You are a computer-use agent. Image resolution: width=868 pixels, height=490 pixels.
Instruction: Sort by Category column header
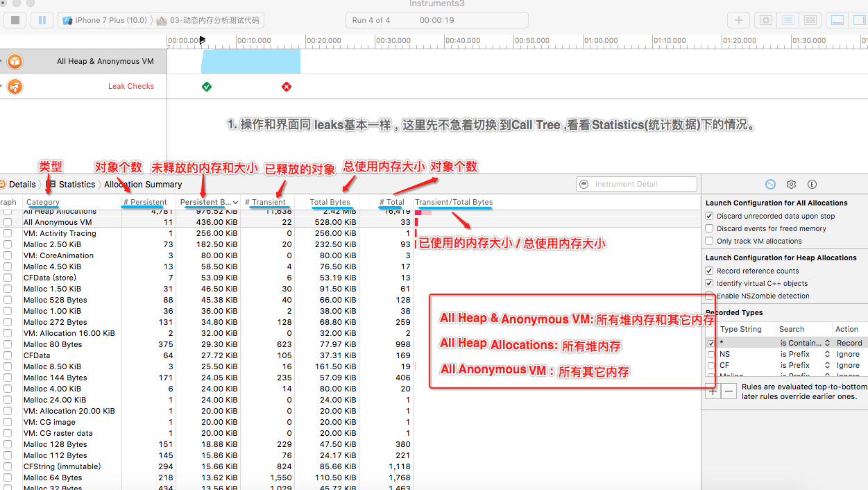(x=71, y=202)
